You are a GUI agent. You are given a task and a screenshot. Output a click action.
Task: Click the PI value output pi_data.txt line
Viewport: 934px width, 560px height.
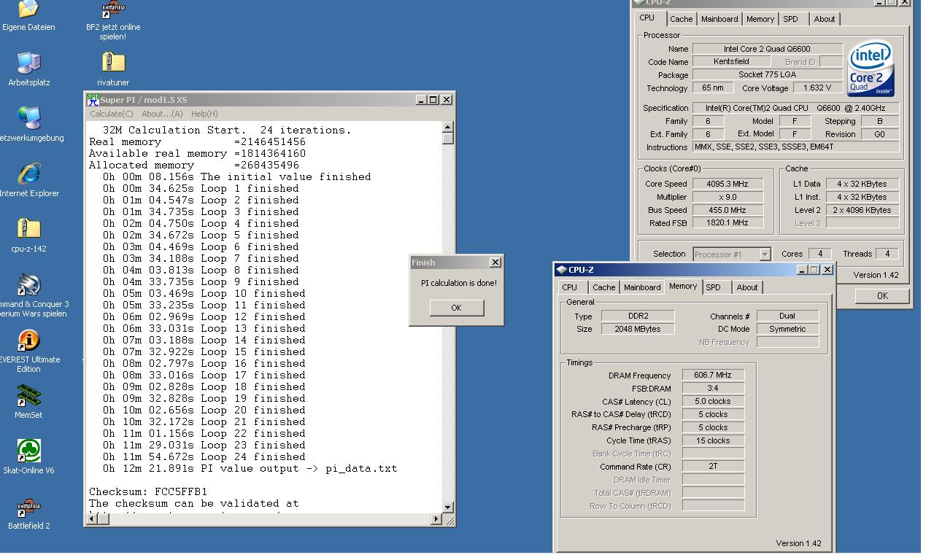[x=250, y=468]
